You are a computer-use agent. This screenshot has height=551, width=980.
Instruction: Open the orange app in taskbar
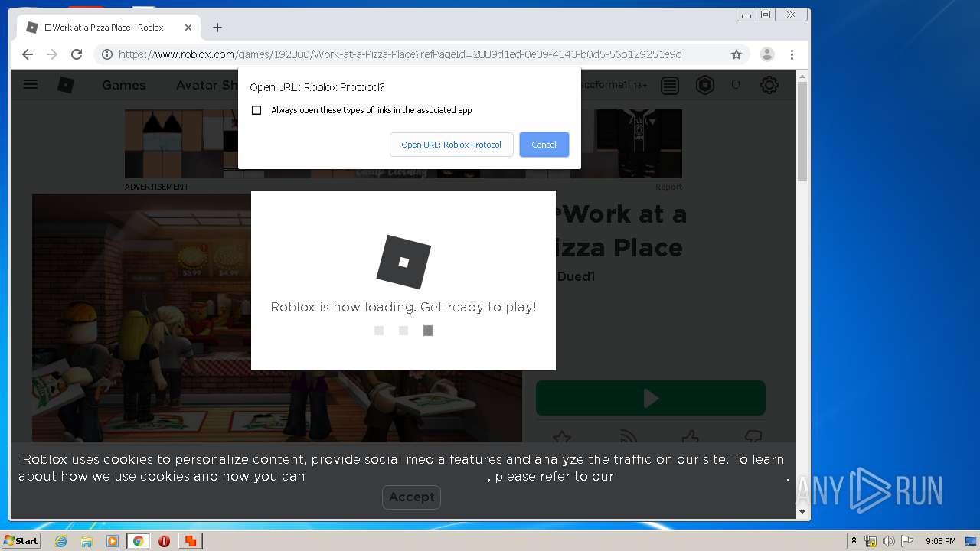tap(190, 541)
